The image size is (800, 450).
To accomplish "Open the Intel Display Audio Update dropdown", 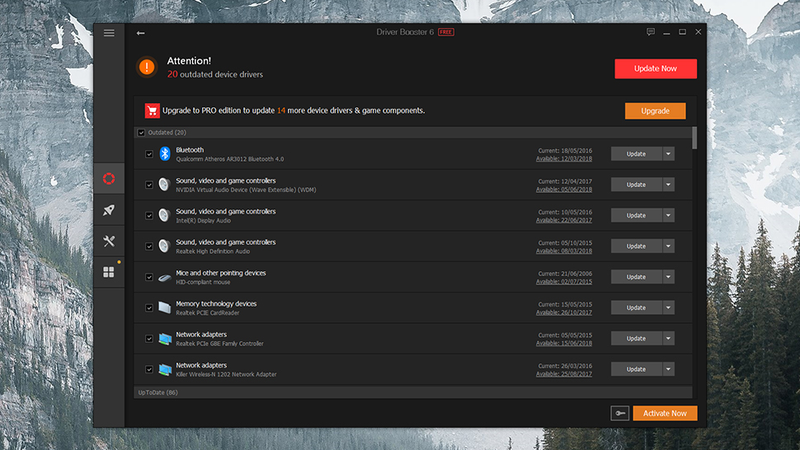I will [x=668, y=215].
